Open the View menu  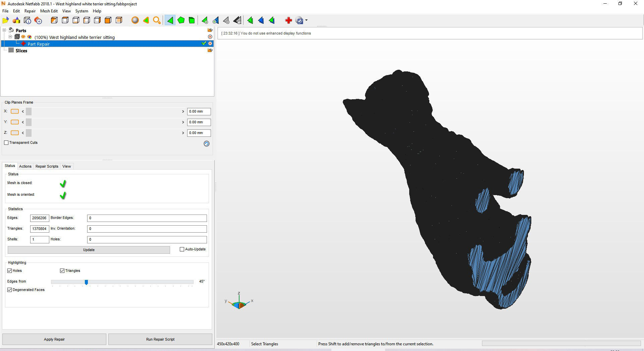tap(66, 11)
